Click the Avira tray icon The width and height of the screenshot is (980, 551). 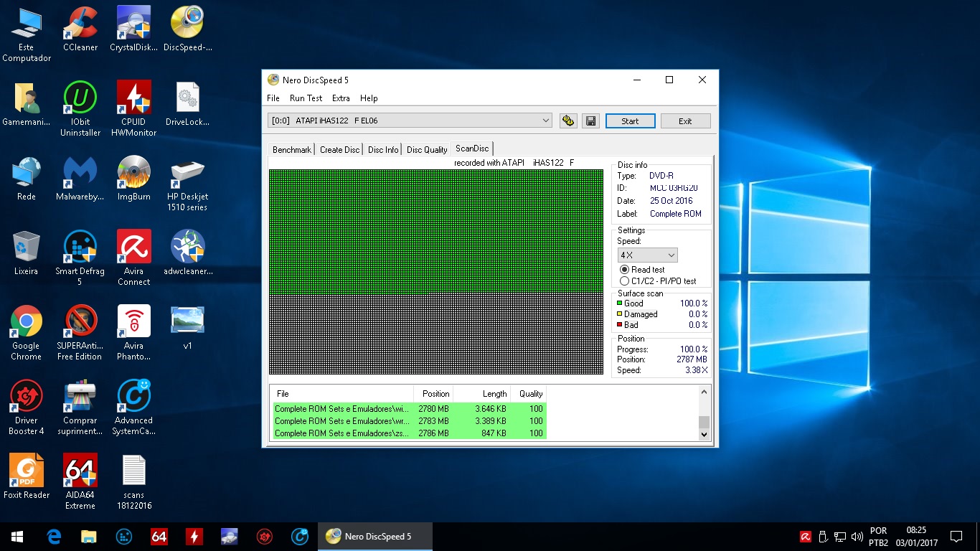806,537
